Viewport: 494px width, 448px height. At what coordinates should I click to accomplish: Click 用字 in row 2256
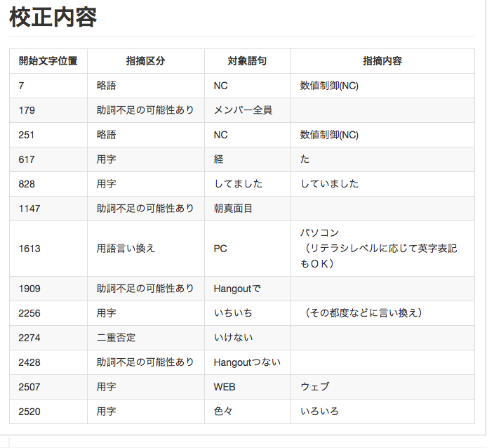tap(107, 313)
